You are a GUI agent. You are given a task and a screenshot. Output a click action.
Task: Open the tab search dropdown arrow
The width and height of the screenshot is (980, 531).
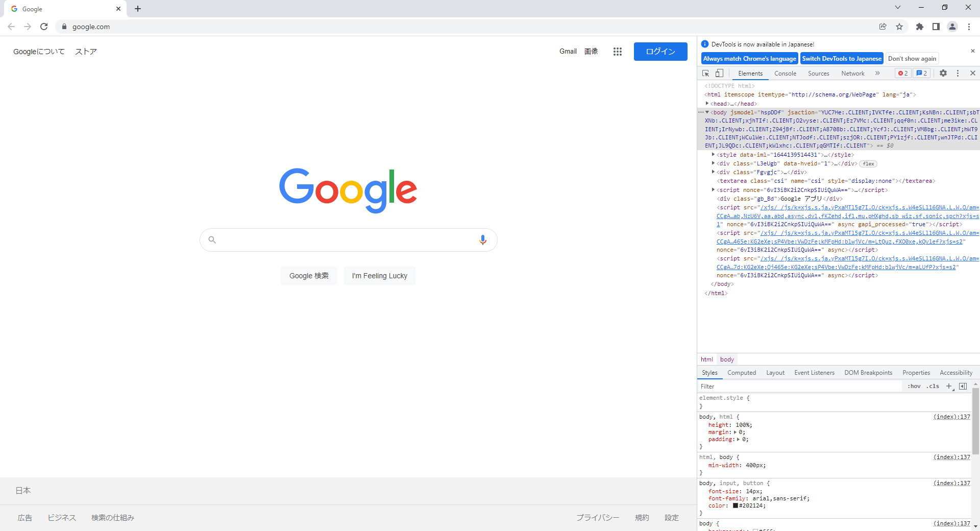pos(898,7)
